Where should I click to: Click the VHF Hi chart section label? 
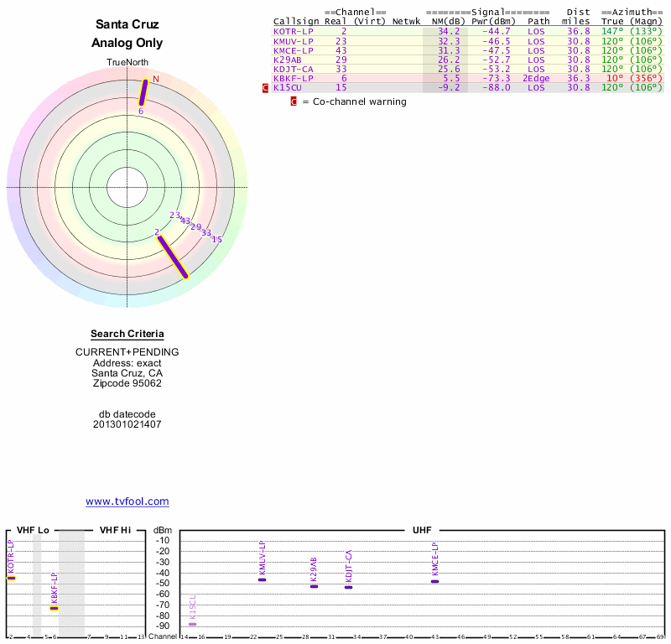click(114, 530)
